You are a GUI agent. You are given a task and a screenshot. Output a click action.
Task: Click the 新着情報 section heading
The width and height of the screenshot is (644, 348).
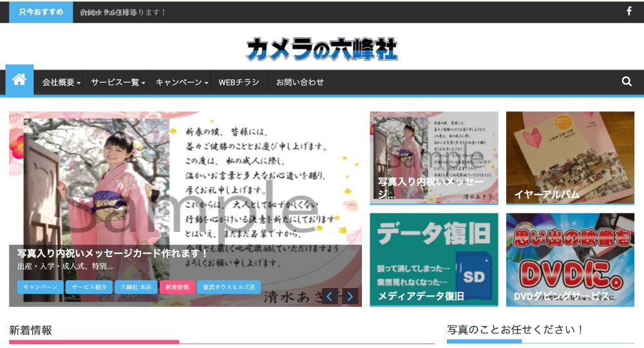tap(30, 331)
